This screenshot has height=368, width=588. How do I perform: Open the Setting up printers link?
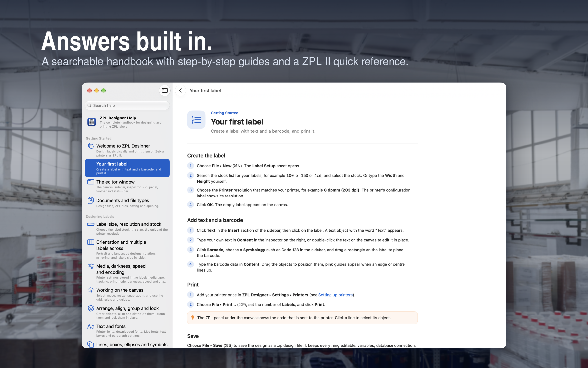[x=335, y=295]
